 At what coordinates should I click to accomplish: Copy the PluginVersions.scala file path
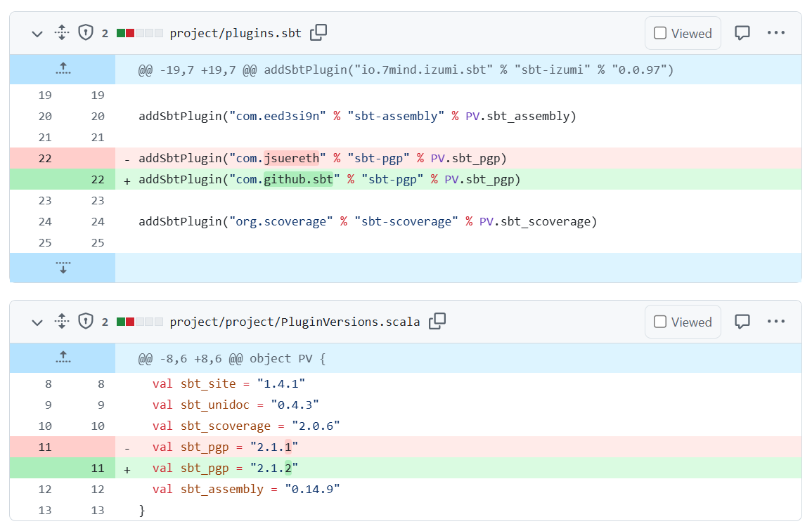tap(437, 321)
